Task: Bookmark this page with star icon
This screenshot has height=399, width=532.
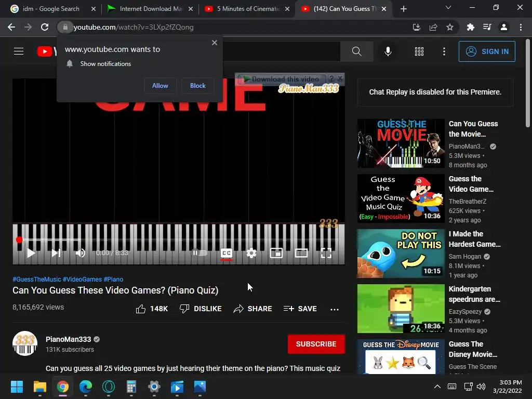Action: tap(449, 27)
